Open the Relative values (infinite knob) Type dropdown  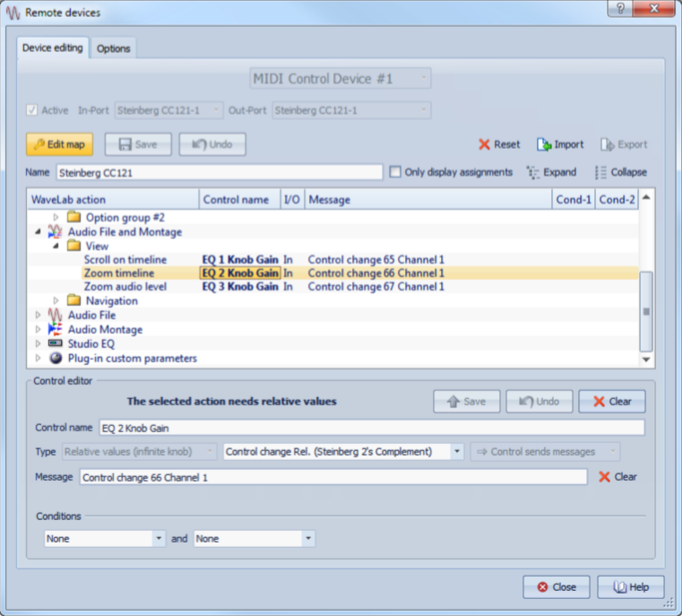coord(139,452)
